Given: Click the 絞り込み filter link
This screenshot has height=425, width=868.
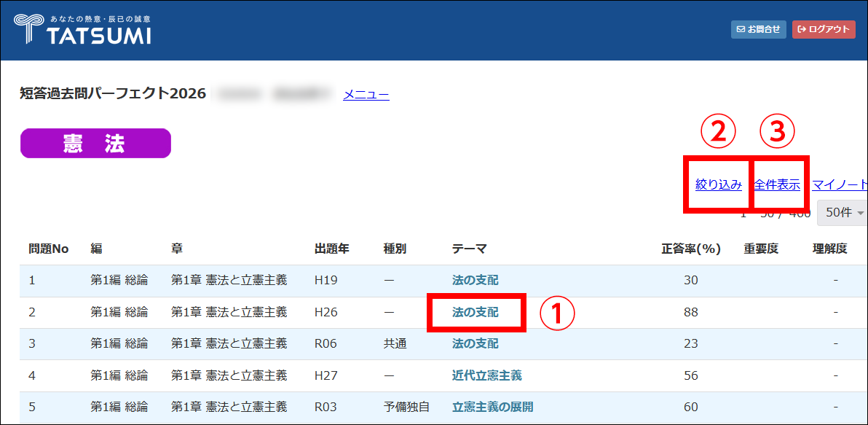Looking at the screenshot, I should (x=718, y=184).
